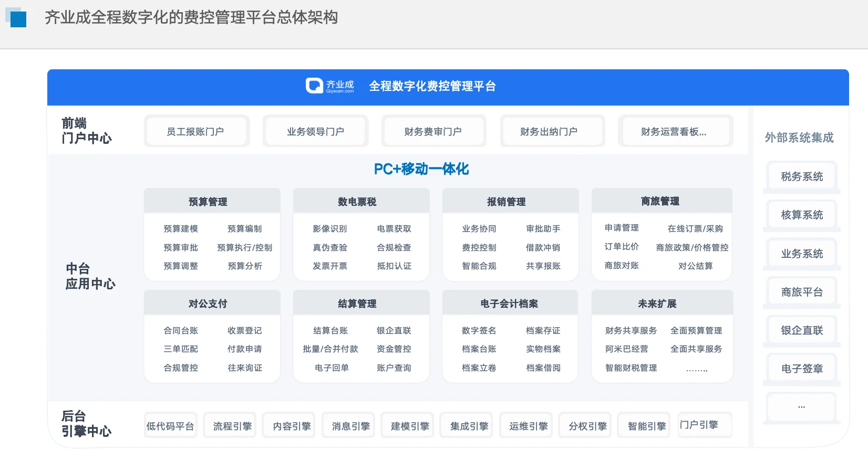Select the 对公支付 module header
The width and height of the screenshot is (868, 460).
tap(212, 304)
